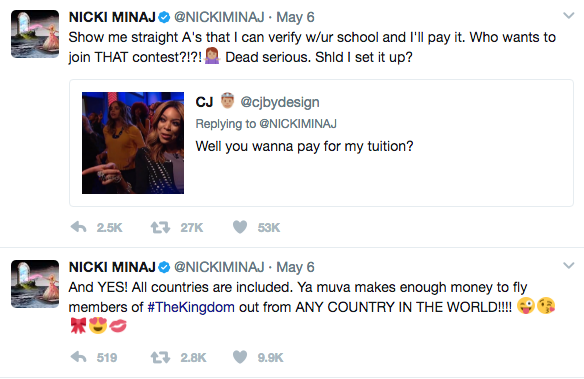Open the quoted tweet's image thumbnail
The image size is (584, 379).
[x=133, y=143]
